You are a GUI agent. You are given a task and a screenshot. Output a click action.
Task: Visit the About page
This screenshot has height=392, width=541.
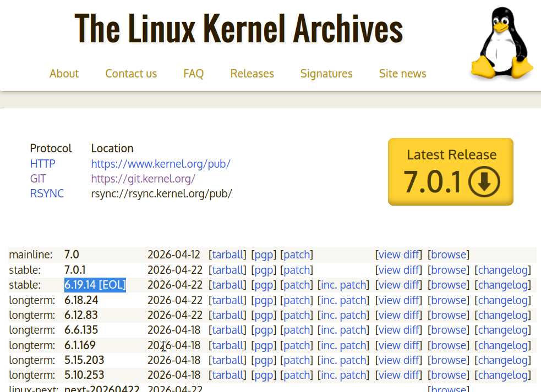pos(64,74)
